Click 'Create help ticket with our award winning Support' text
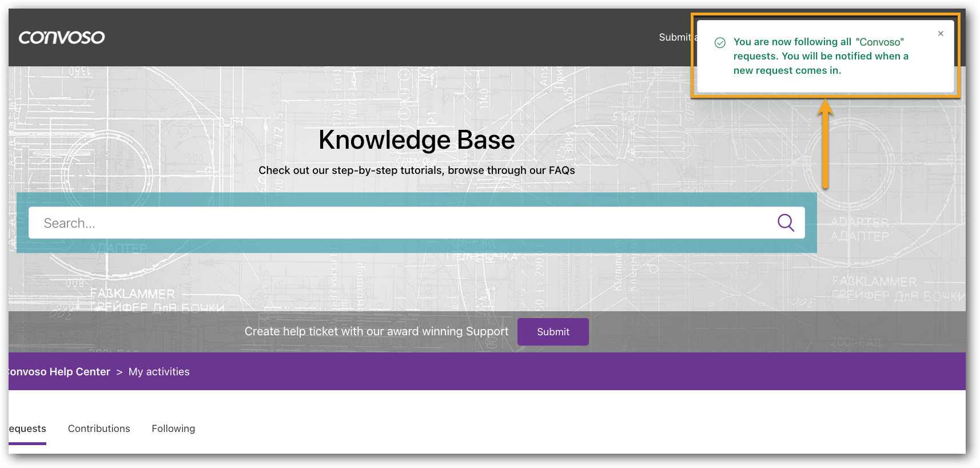 (376, 332)
